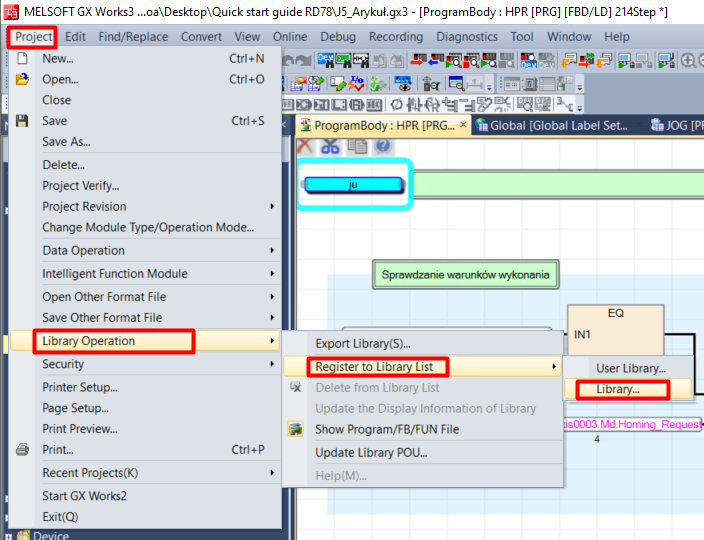Open the Project menu
This screenshot has height=540, width=704.
tap(34, 37)
